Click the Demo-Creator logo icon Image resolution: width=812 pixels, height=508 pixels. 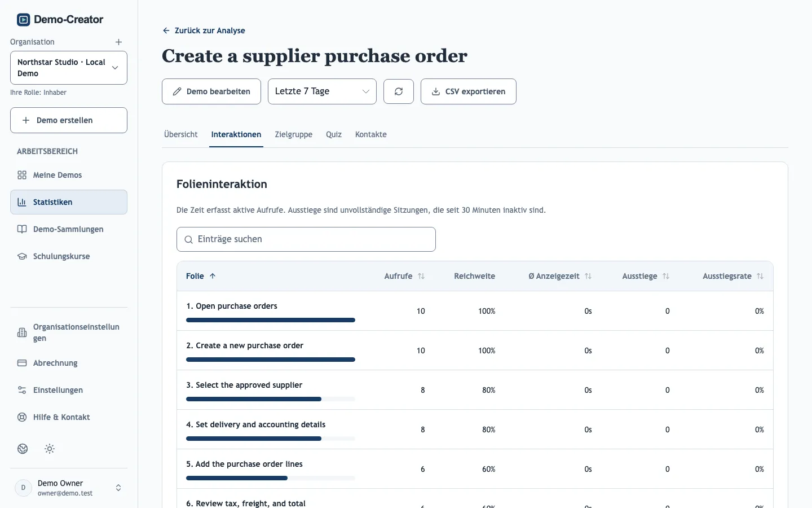[x=23, y=20]
